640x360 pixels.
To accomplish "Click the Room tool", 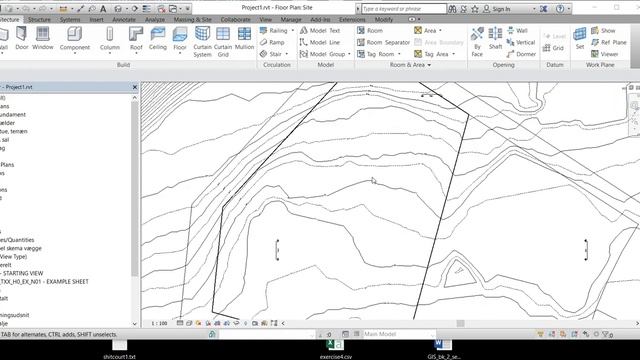I will (370, 31).
